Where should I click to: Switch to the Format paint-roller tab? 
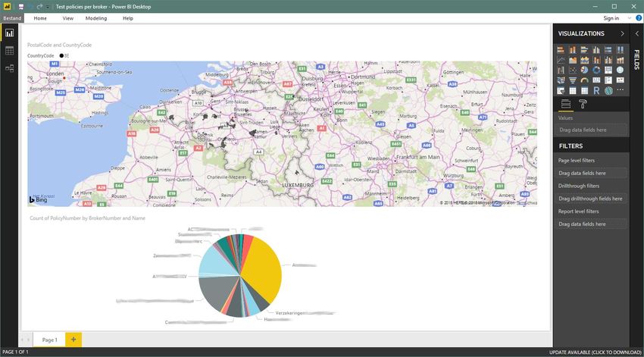click(x=583, y=105)
